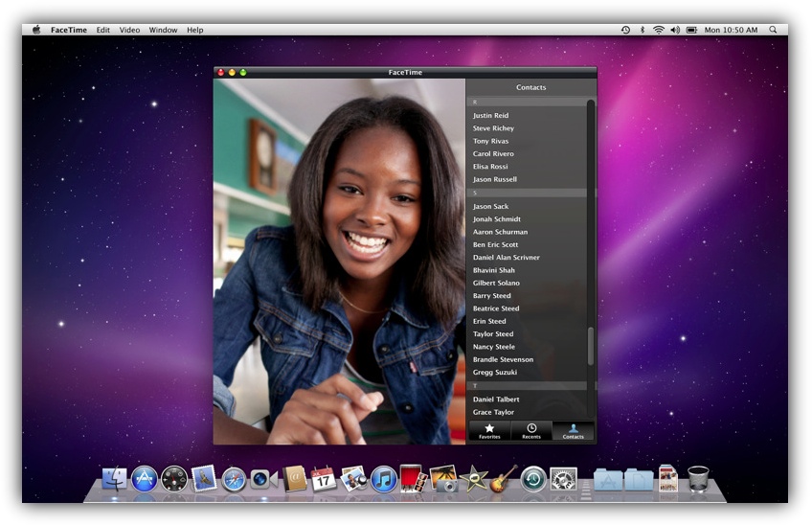Open the Documents folder stack in Dock
This screenshot has width=812, height=525.
click(x=639, y=479)
